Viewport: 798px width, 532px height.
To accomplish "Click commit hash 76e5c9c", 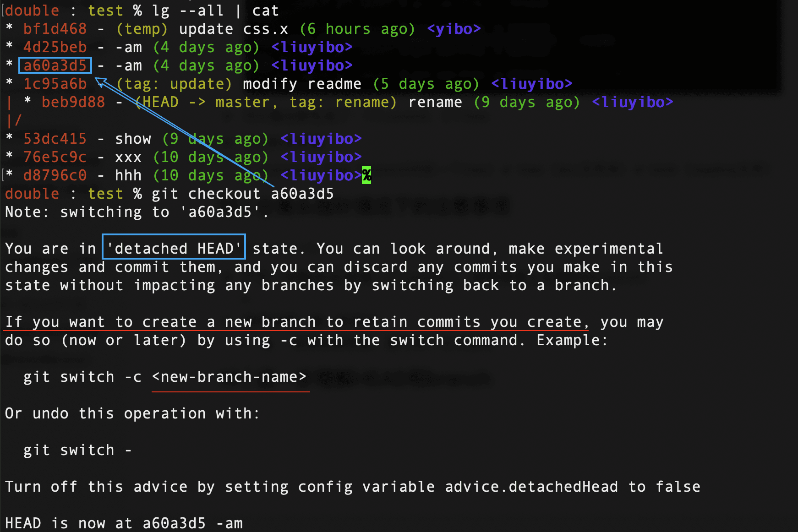I will [55, 157].
